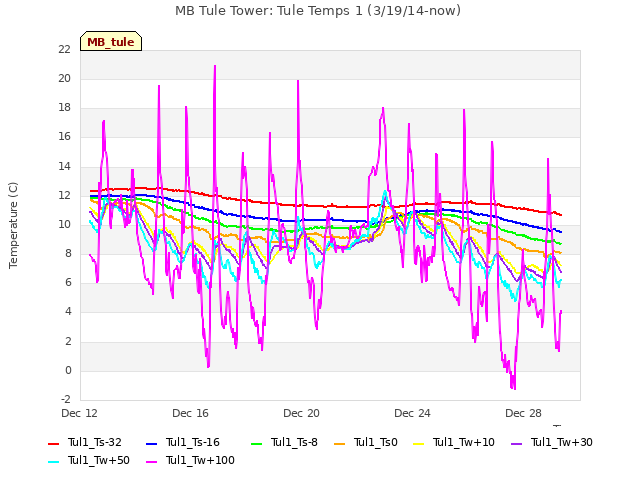Click the 8 y-axis tick label
Image resolution: width=640 pixels, height=480 pixels.
pyautogui.click(x=68, y=254)
